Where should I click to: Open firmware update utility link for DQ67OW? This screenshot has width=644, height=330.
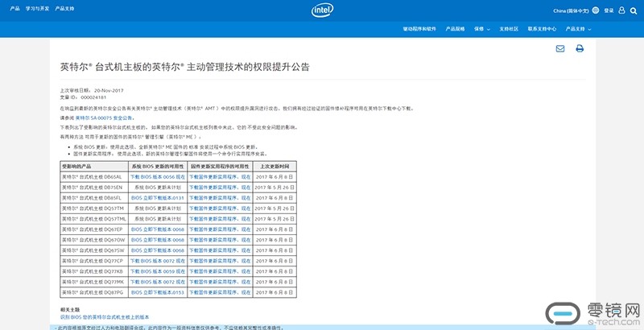click(x=220, y=240)
